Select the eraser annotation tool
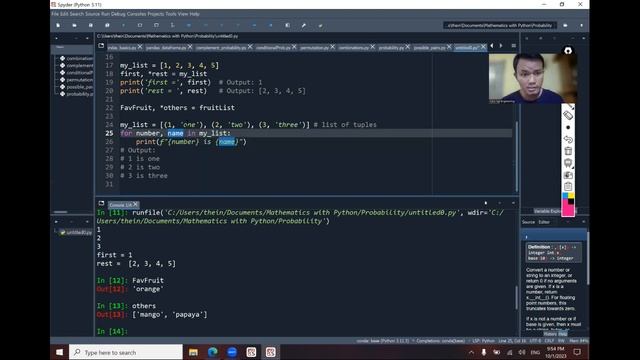 [568, 116]
